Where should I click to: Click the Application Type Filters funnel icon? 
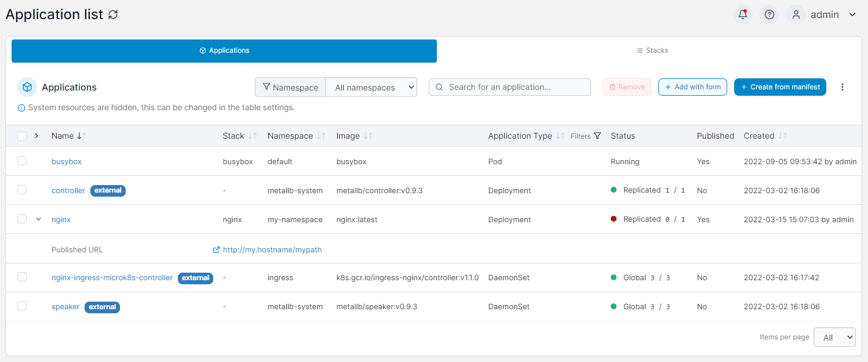597,136
